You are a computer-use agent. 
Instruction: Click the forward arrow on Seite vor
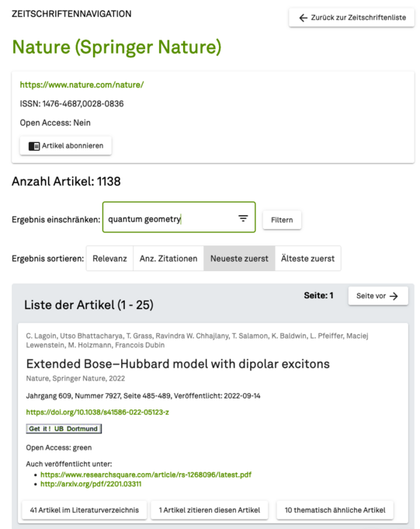point(394,296)
